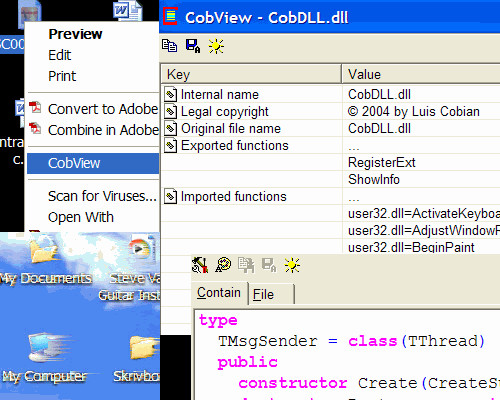Viewport: 500px width, 400px height.
Task: Open the Open With submenu entry
Action: (81, 217)
